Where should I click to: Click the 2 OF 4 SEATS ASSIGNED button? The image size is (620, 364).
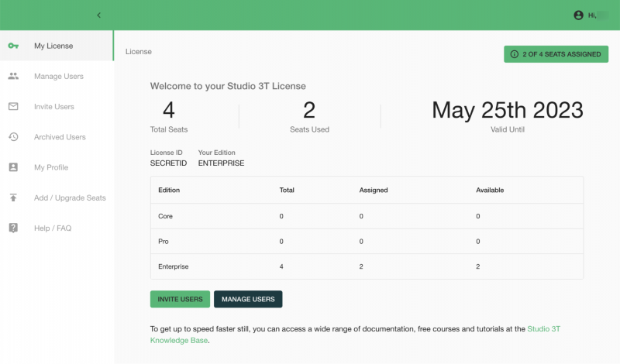(x=556, y=54)
